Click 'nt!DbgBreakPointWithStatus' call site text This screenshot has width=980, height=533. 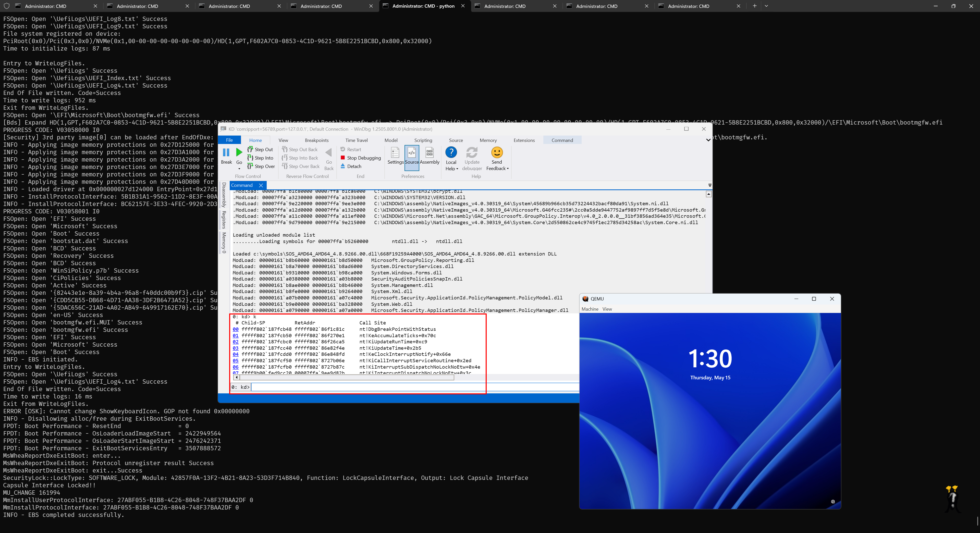click(398, 330)
